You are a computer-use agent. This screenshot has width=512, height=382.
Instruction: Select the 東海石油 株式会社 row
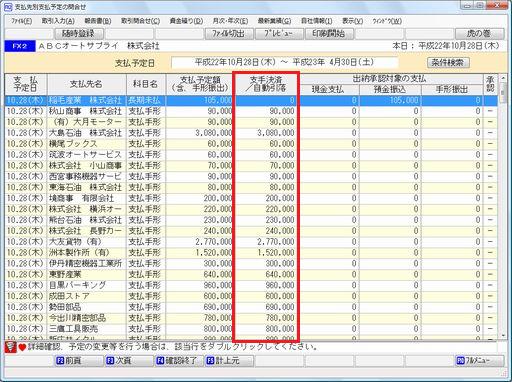[x=251, y=187]
